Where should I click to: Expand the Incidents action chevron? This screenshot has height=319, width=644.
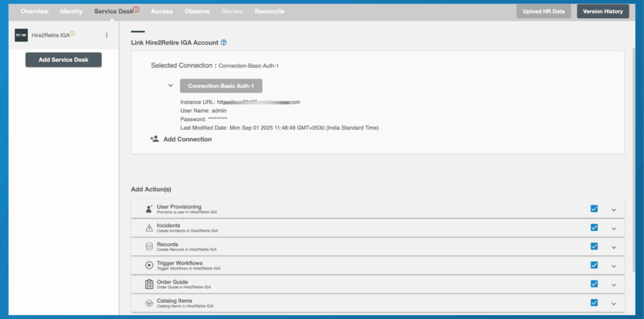coord(614,228)
